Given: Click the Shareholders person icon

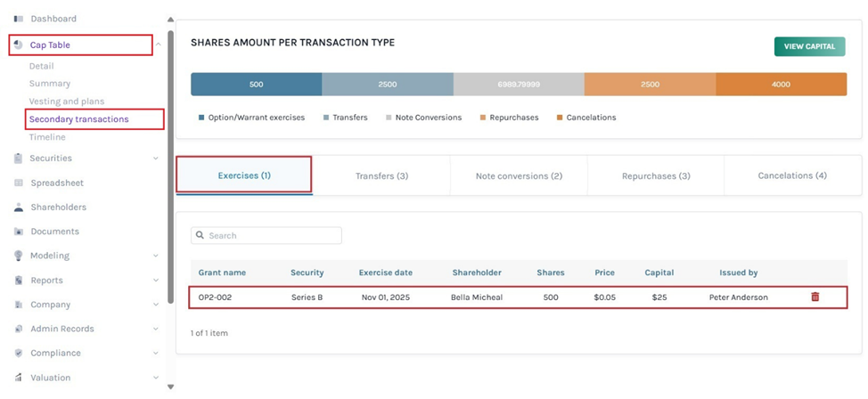Looking at the screenshot, I should tap(18, 208).
